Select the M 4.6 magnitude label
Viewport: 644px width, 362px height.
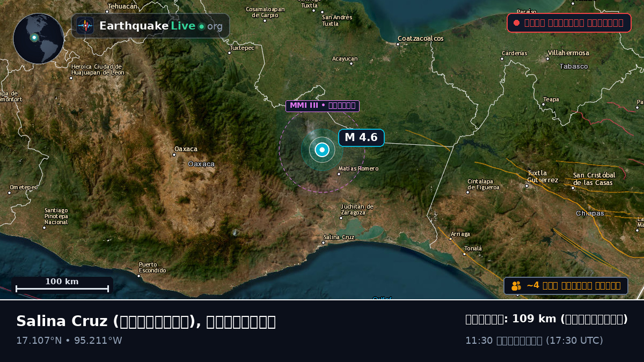pyautogui.click(x=361, y=137)
